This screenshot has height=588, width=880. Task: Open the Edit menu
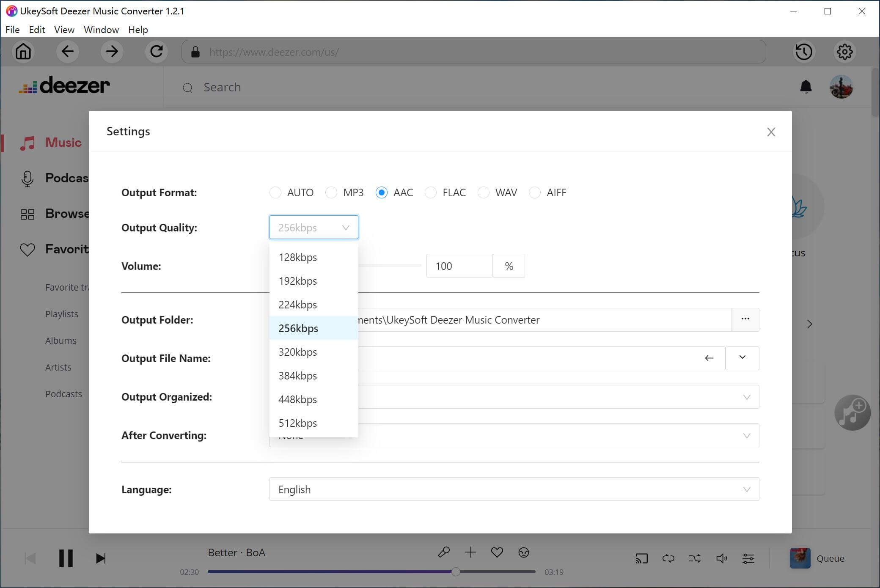tap(37, 30)
